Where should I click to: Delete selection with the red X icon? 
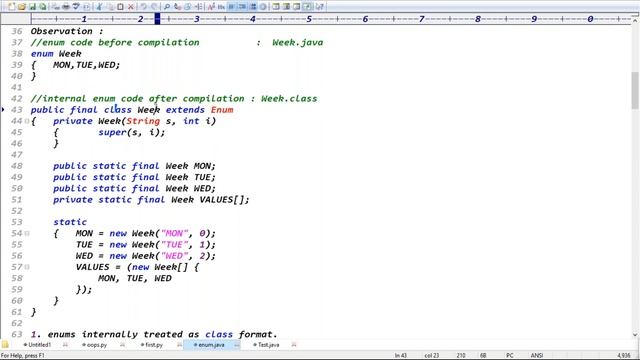coord(131,7)
